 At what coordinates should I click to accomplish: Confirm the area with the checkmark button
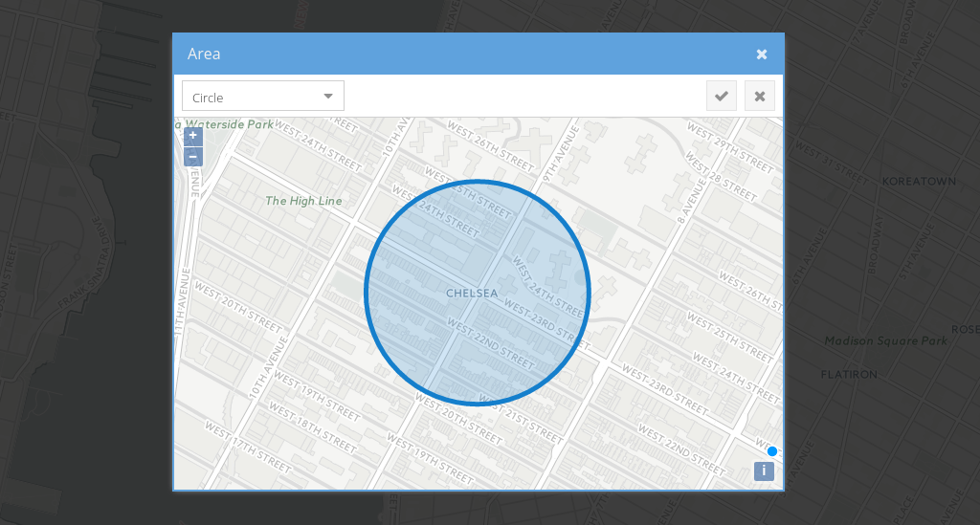coord(722,96)
